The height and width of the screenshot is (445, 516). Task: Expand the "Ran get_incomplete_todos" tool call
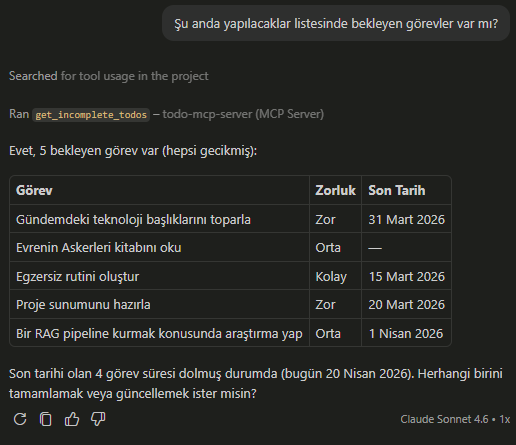pos(166,114)
